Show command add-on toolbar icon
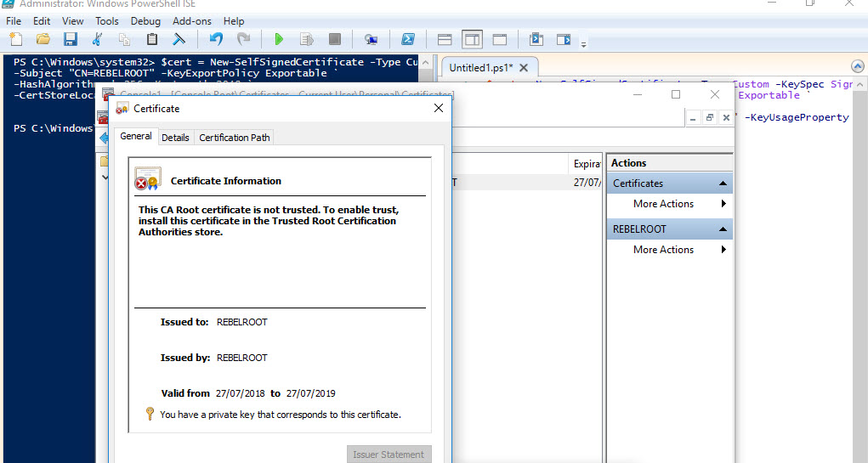The width and height of the screenshot is (868, 463). pyautogui.click(x=564, y=39)
